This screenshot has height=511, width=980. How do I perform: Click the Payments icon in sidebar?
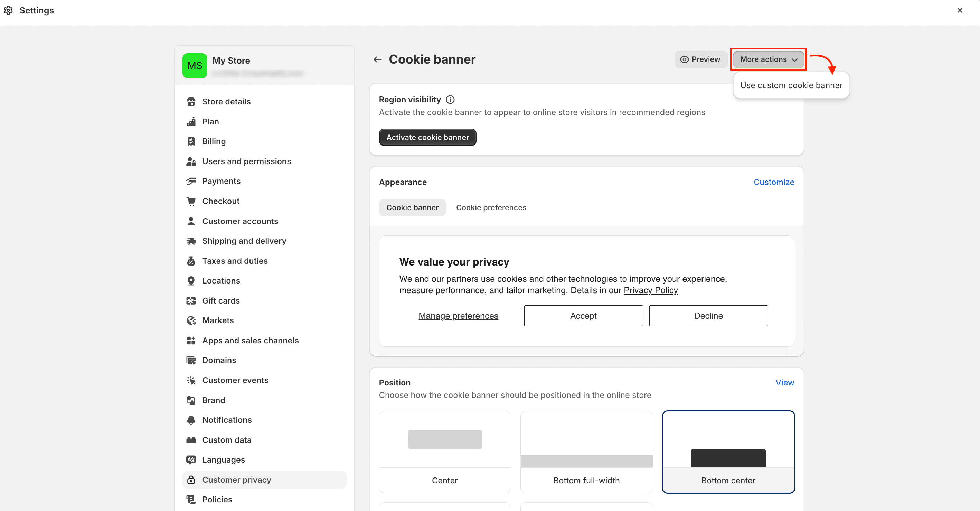click(x=191, y=181)
